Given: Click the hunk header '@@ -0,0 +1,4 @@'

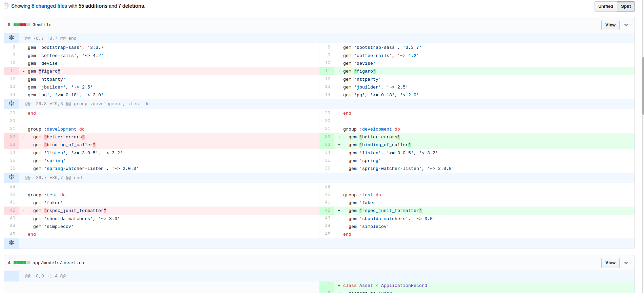Looking at the screenshot, I should tap(45, 276).
